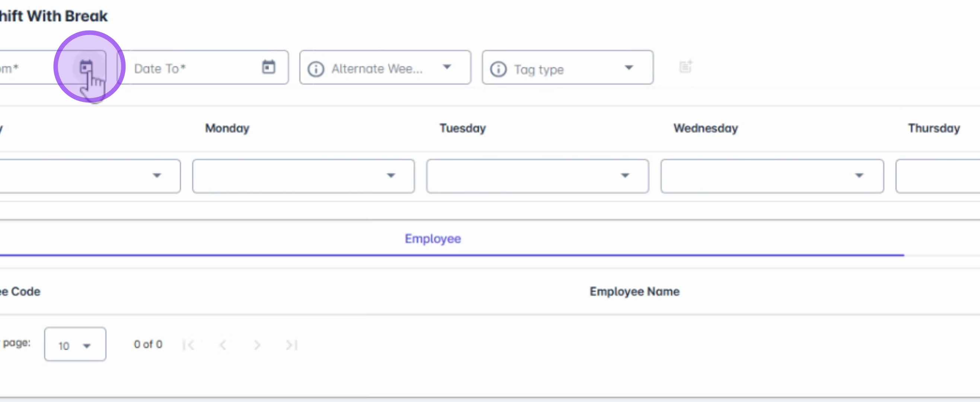980x402 pixels.
Task: Jump to the last page of results
Action: (x=292, y=345)
